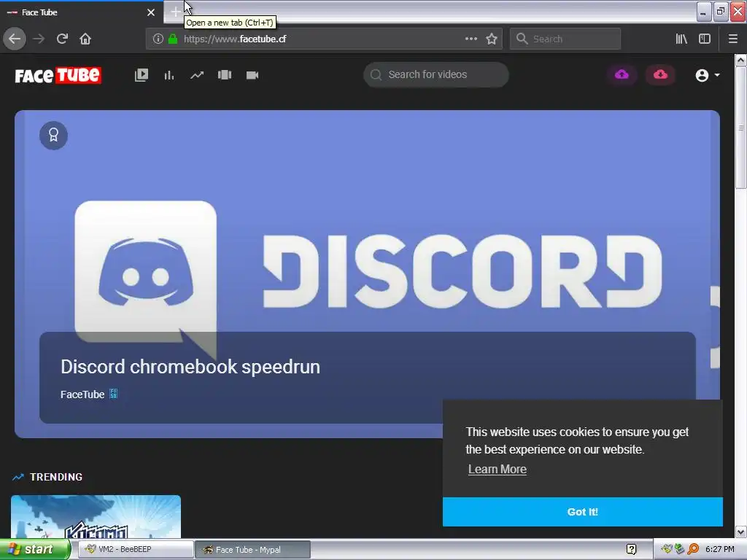Open the Windows start menu
747x560 pixels.
tap(35, 549)
